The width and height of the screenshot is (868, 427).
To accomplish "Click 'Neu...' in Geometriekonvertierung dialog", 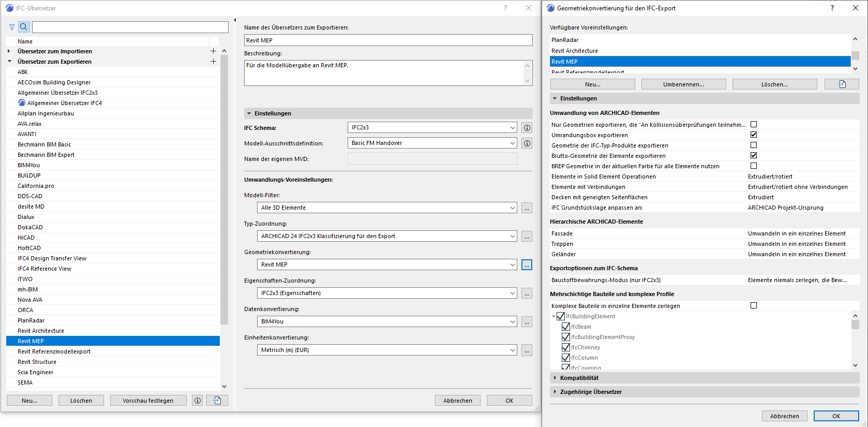I will pyautogui.click(x=593, y=84).
